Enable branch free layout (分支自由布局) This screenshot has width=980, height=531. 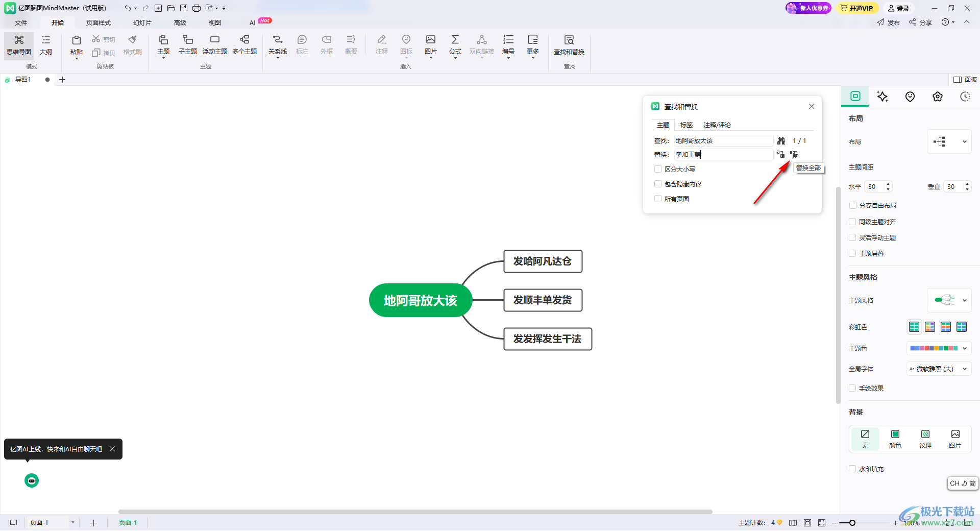(x=852, y=205)
